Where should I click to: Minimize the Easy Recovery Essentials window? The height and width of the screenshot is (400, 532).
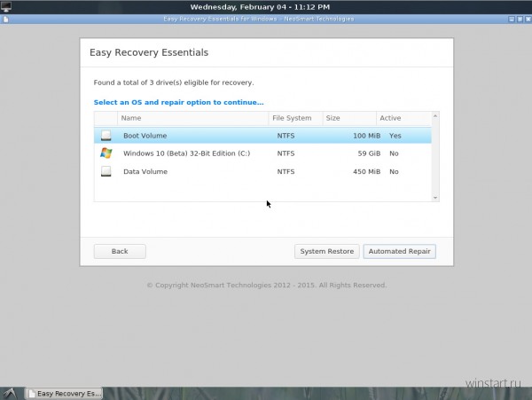coord(512,20)
